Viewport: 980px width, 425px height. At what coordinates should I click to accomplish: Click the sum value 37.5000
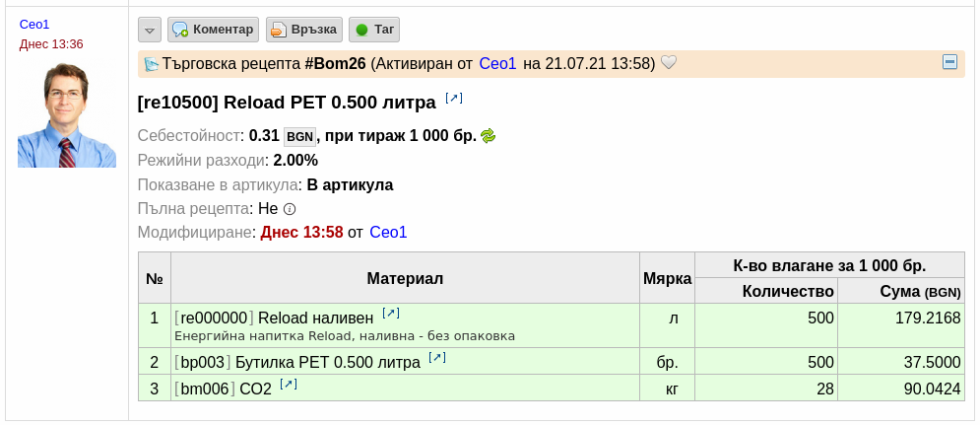(x=933, y=363)
